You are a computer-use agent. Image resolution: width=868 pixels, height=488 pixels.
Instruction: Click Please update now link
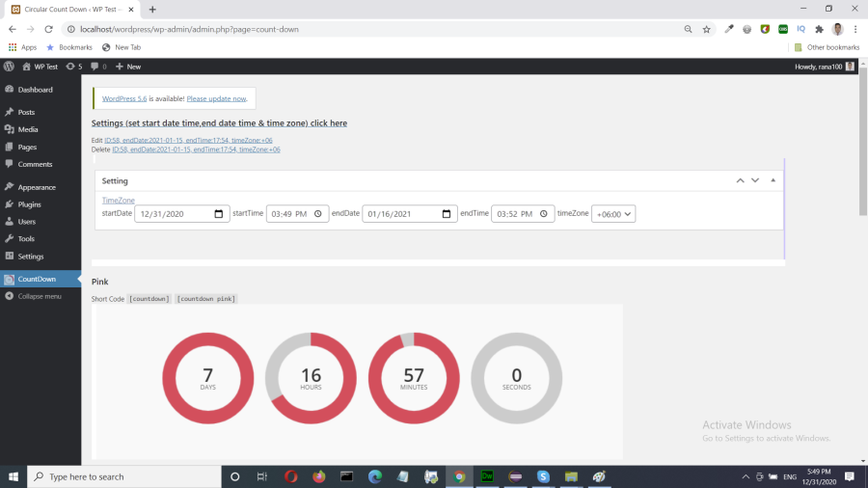(216, 98)
